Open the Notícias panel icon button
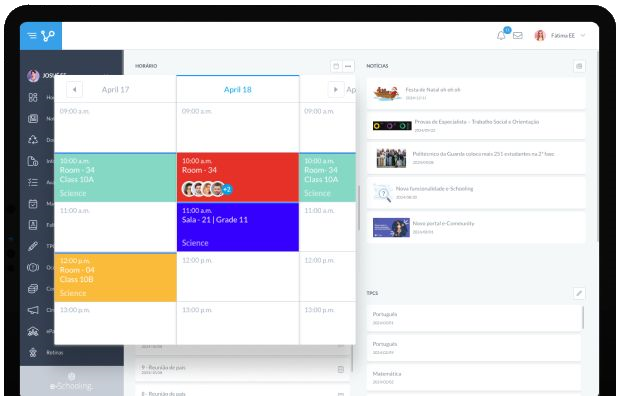The image size is (620, 396). 579,66
